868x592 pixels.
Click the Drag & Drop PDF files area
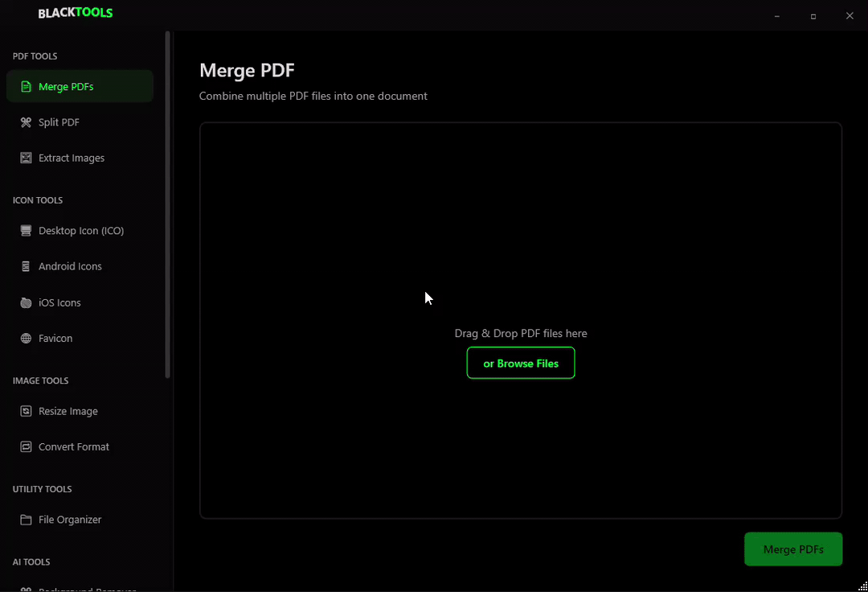pos(520,320)
